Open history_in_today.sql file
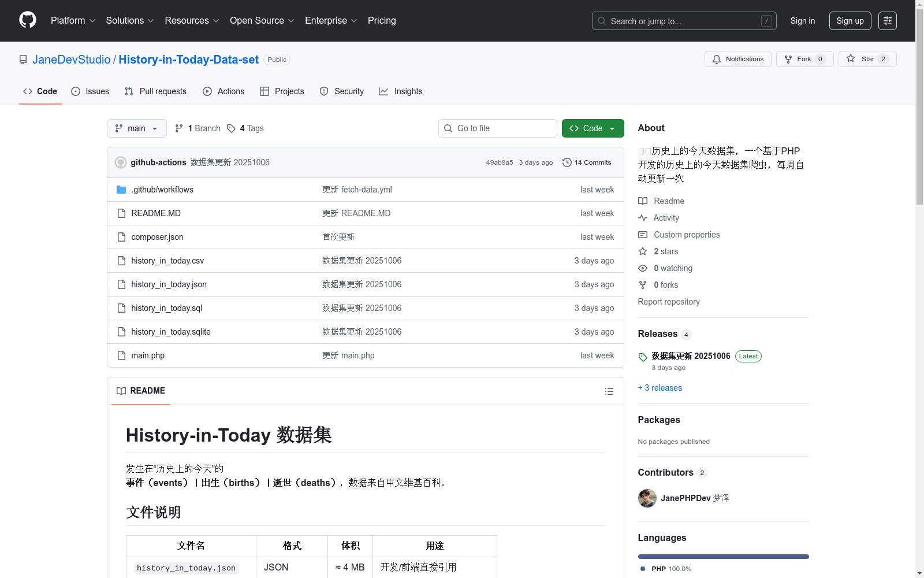This screenshot has height=578, width=924. point(167,308)
